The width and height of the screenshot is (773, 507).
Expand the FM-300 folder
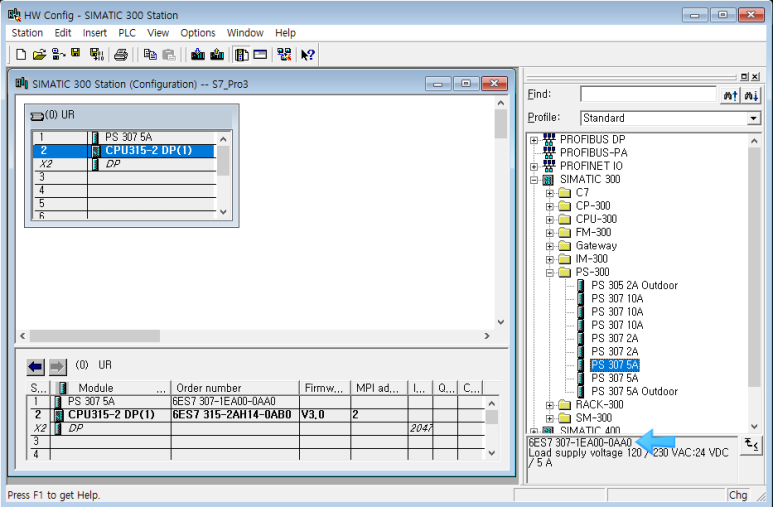click(x=550, y=233)
